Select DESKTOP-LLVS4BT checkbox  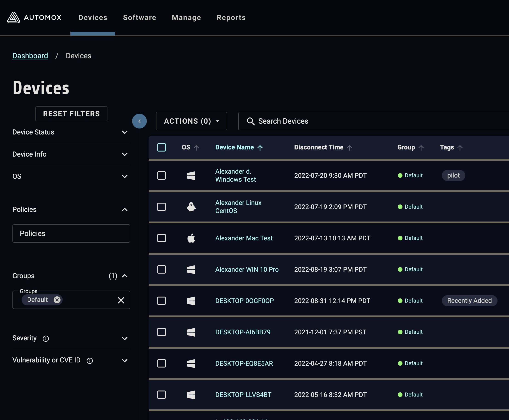[162, 395]
